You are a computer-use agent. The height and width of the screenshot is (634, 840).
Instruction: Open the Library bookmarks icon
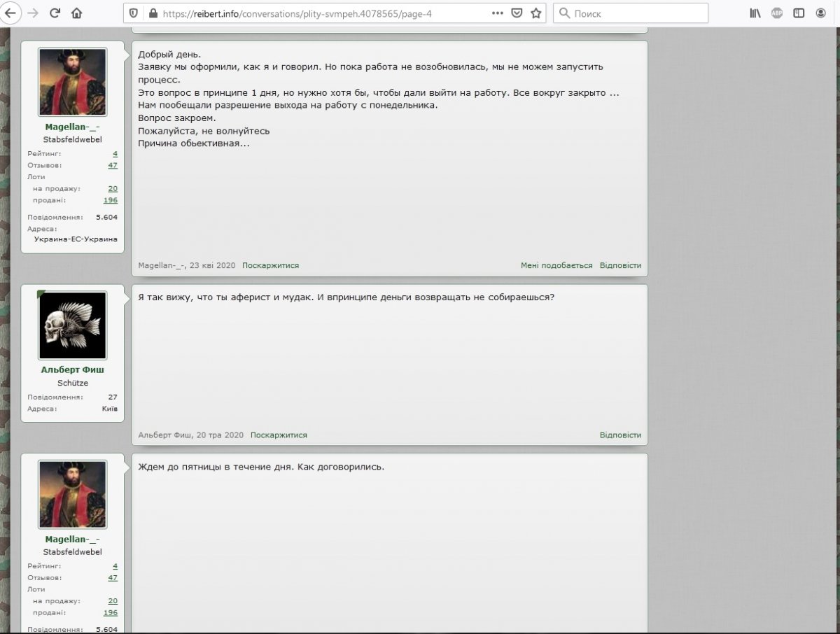(755, 13)
